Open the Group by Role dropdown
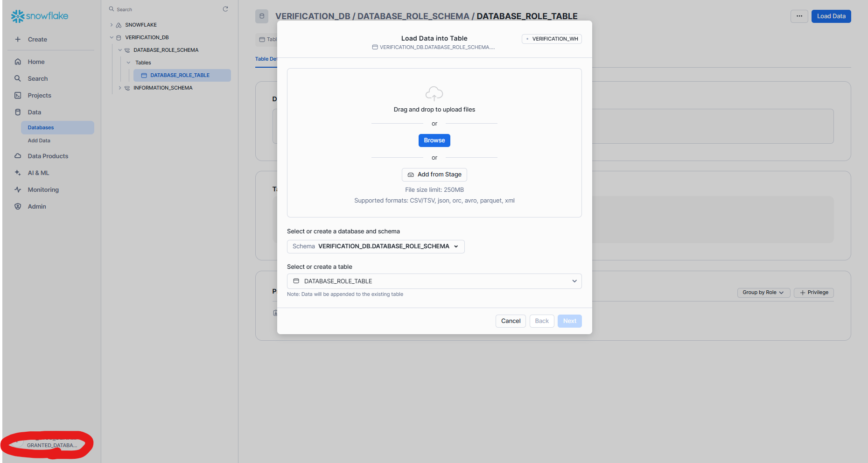The height and width of the screenshot is (463, 868). [763, 293]
